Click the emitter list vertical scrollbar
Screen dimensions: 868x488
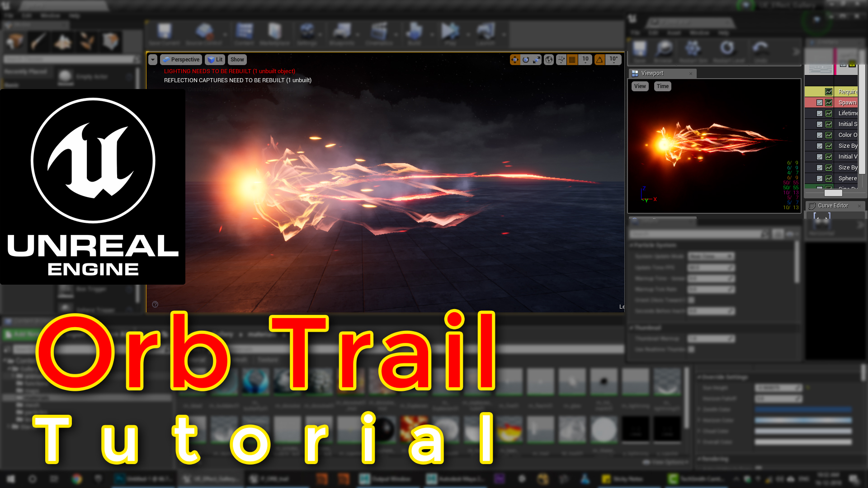coord(862,113)
